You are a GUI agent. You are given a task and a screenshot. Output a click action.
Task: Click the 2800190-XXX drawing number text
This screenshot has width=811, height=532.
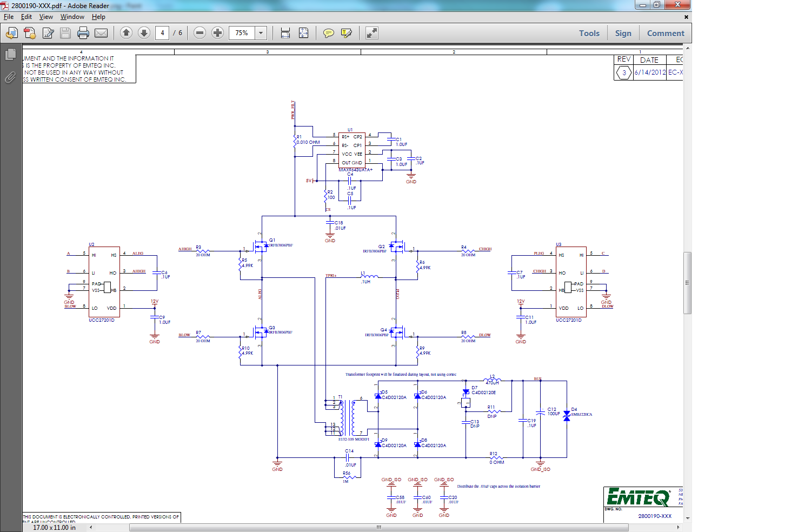click(655, 516)
